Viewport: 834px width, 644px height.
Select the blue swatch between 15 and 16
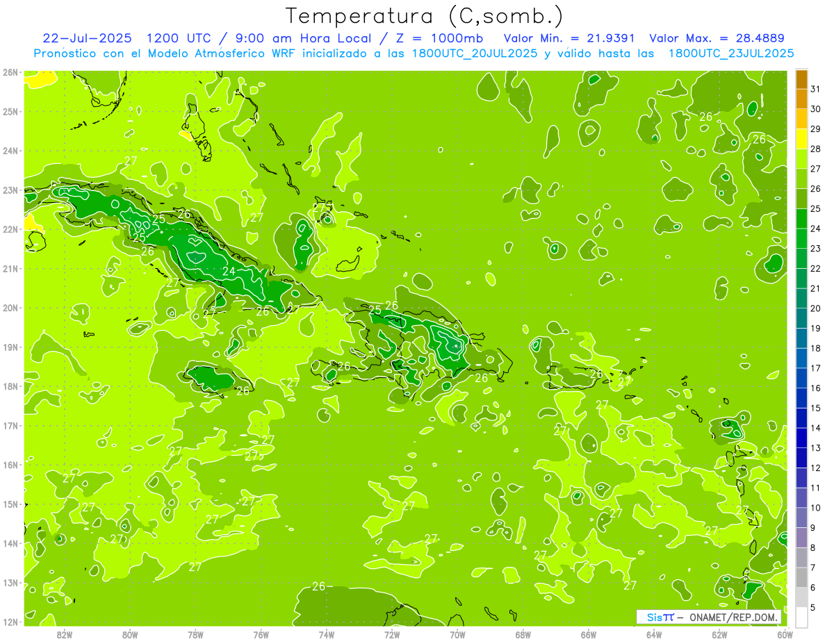801,398
